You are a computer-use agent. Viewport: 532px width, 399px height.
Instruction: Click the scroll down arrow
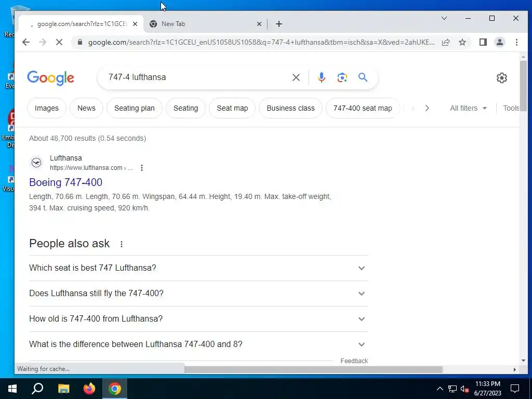tap(523, 361)
